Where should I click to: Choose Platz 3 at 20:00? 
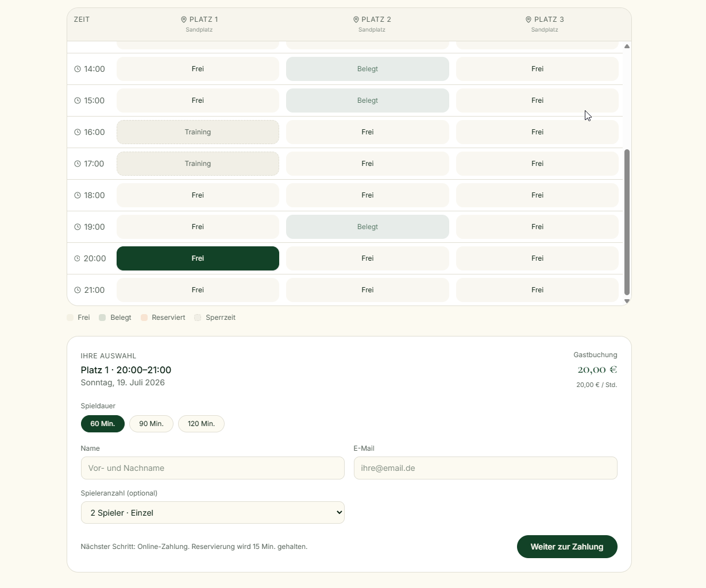pyautogui.click(x=537, y=258)
